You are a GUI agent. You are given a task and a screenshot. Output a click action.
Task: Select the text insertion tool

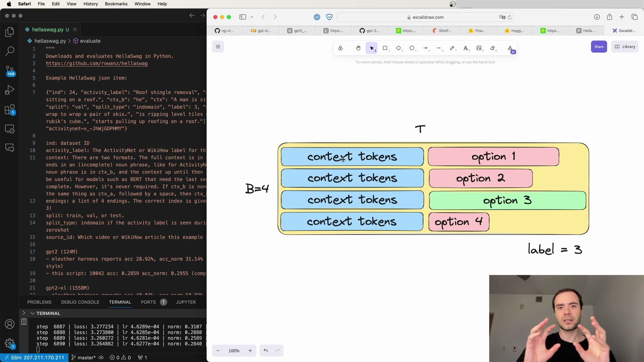(466, 48)
